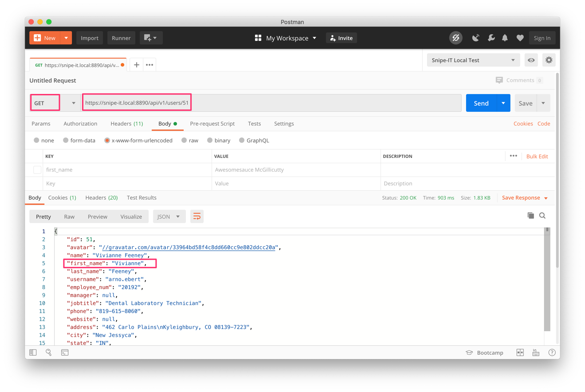Send the request
Image resolution: width=585 pixels, height=392 pixels.
481,103
